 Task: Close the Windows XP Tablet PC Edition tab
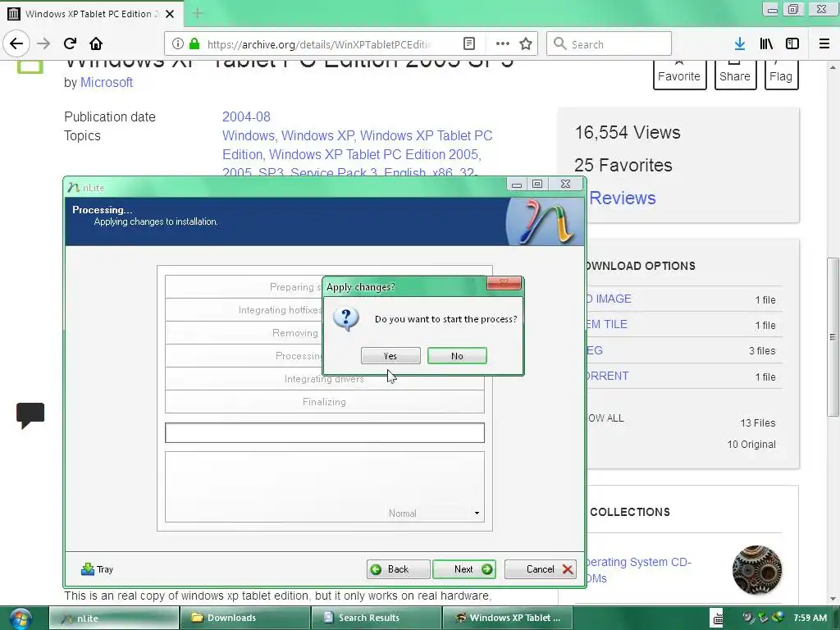point(170,14)
